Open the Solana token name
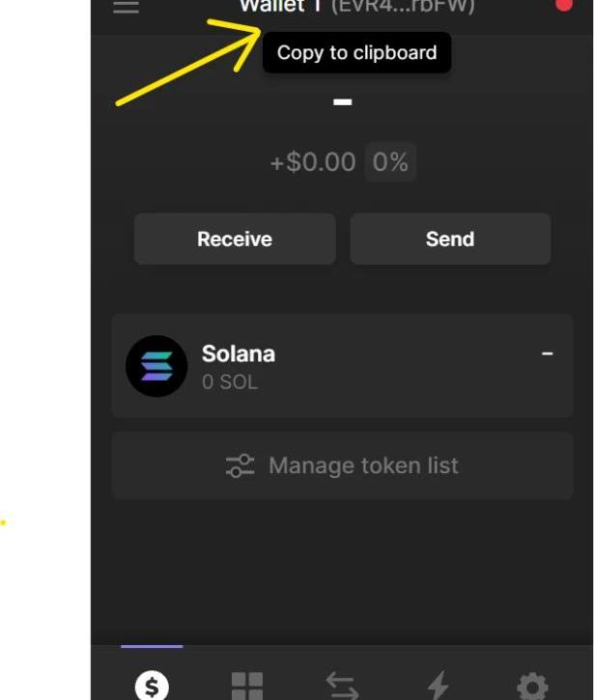 238,353
